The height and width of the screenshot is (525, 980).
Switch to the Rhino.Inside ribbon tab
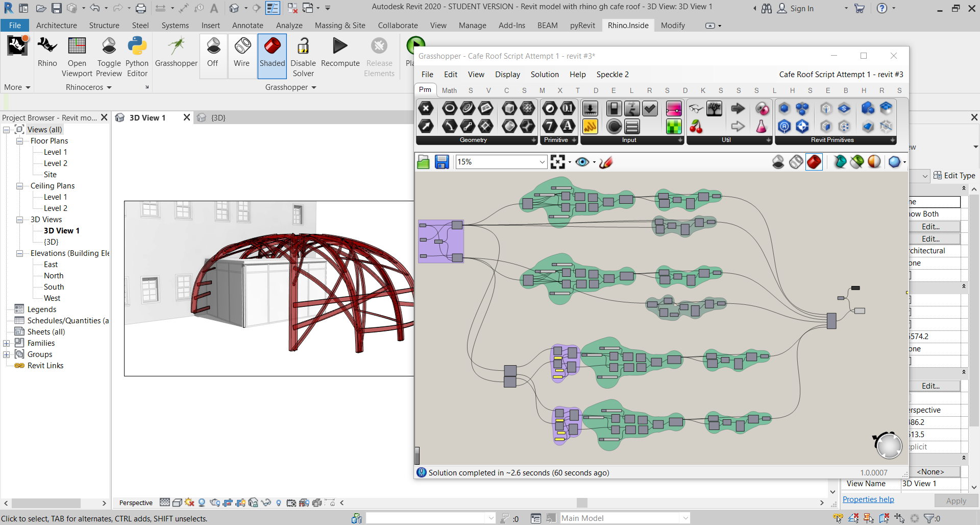pyautogui.click(x=628, y=25)
